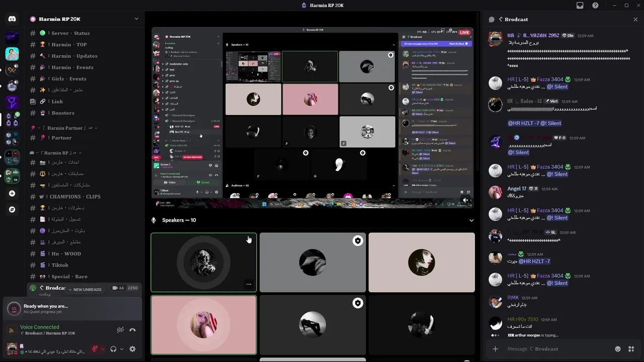Open Harmin · Events channel

[x=84, y=67]
